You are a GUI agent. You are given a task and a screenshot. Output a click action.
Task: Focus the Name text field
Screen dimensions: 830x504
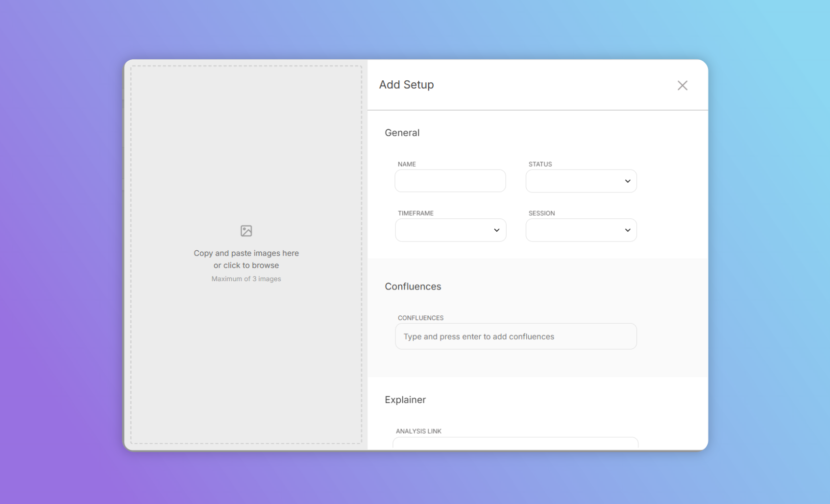pyautogui.click(x=450, y=181)
